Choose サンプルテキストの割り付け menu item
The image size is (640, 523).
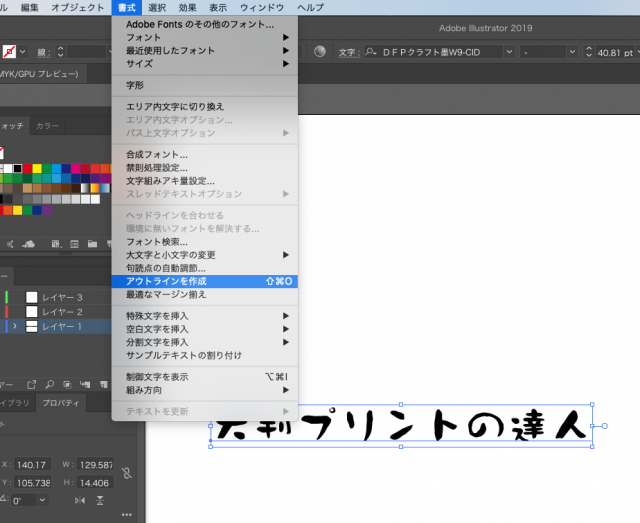pyautogui.click(x=204, y=355)
